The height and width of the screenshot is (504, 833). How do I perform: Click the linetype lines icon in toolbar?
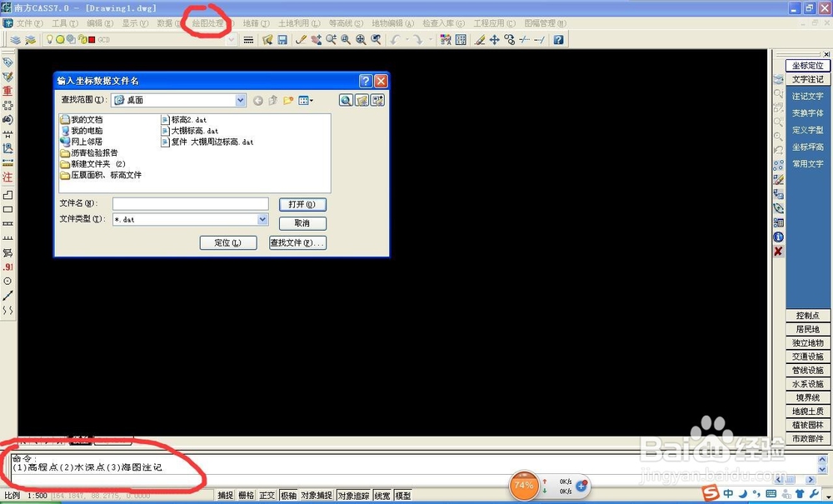(x=248, y=40)
